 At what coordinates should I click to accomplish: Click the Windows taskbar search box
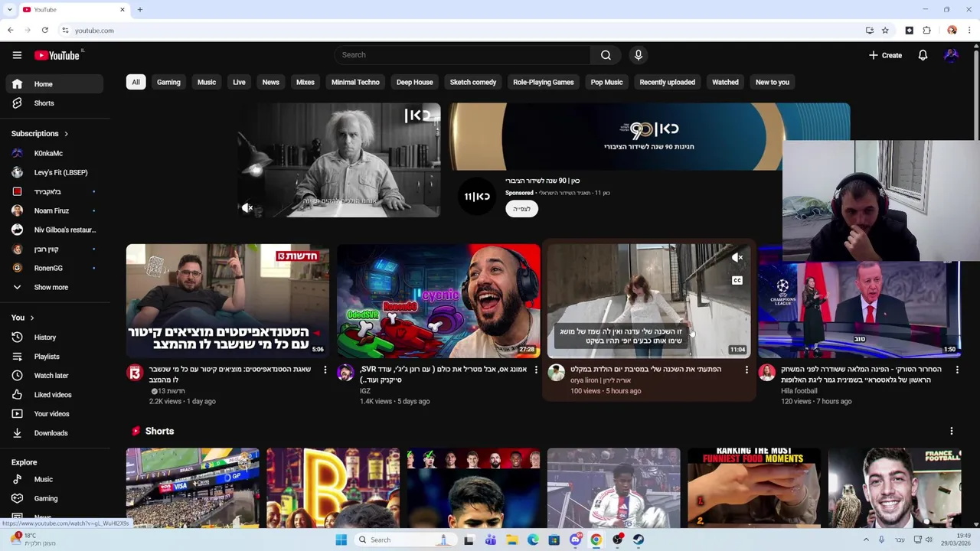coord(406,540)
